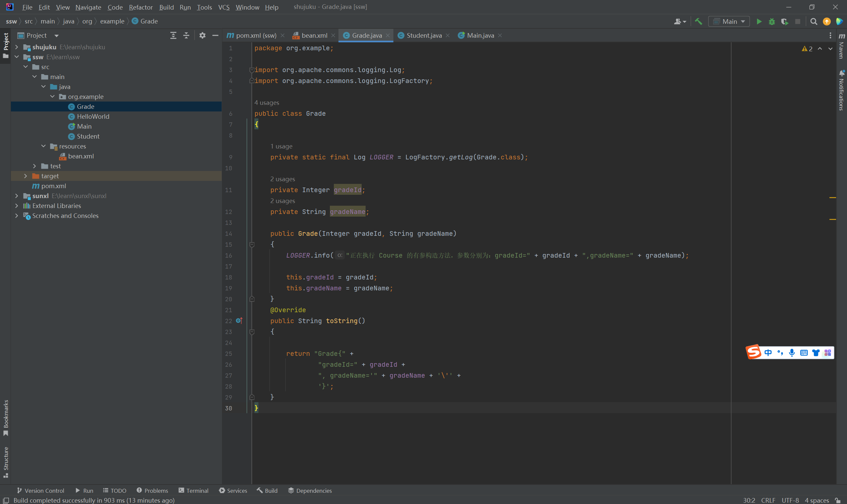Expand External Libraries node
The height and width of the screenshot is (504, 847).
(x=16, y=205)
